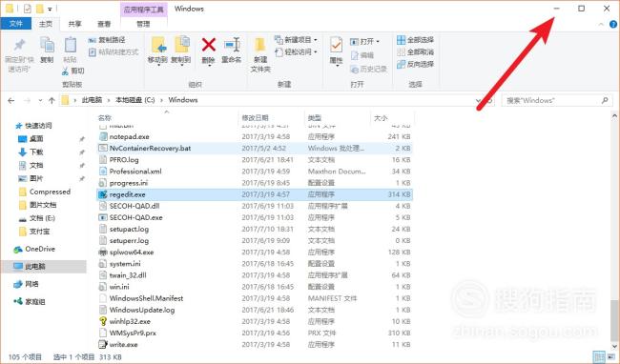The height and width of the screenshot is (364, 620).
Task: Click the 复制 copy icon in ribbon
Action: pos(47,45)
